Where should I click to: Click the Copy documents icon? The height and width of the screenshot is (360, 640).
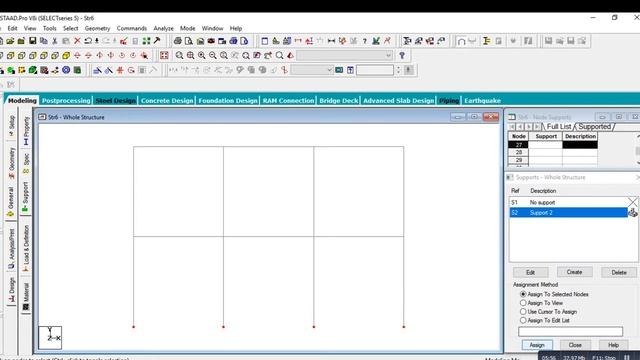click(x=44, y=41)
